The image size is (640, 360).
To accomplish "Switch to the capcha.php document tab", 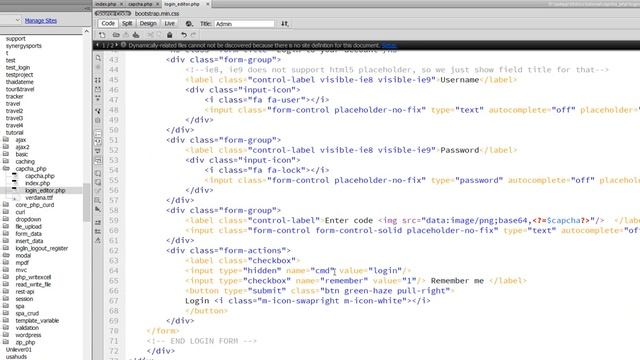I will point(140,4).
